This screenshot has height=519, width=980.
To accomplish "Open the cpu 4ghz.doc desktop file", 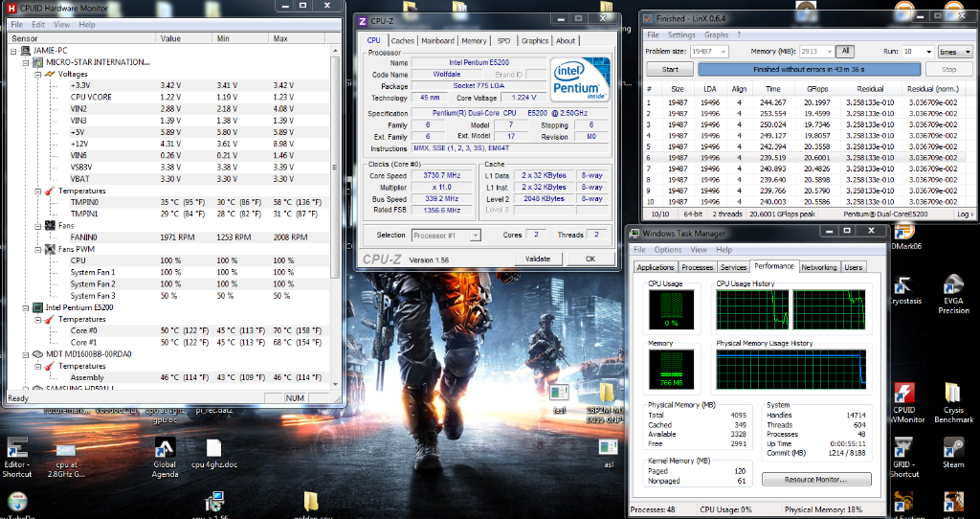I will 214,454.
